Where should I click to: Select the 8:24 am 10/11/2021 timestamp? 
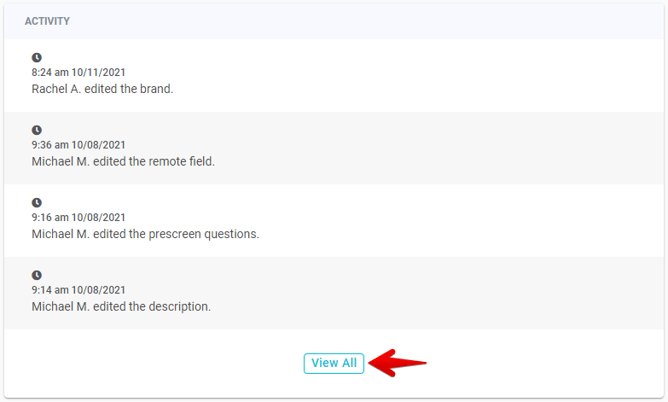click(78, 73)
